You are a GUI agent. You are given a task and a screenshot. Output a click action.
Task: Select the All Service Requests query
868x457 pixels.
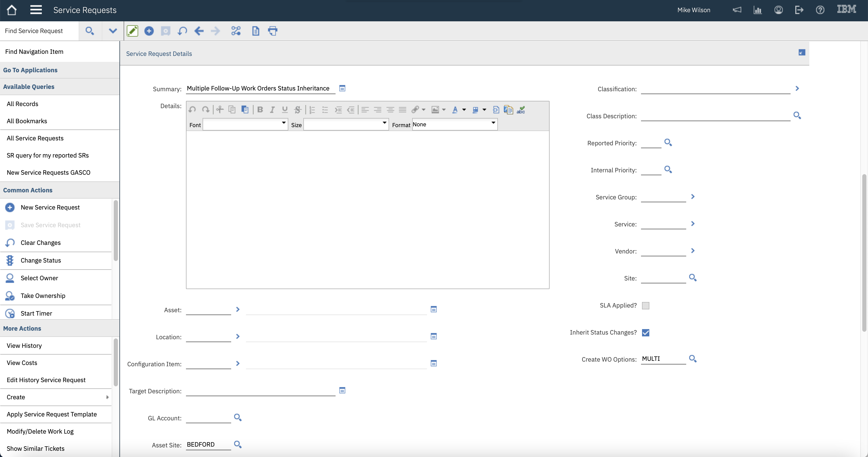point(35,138)
